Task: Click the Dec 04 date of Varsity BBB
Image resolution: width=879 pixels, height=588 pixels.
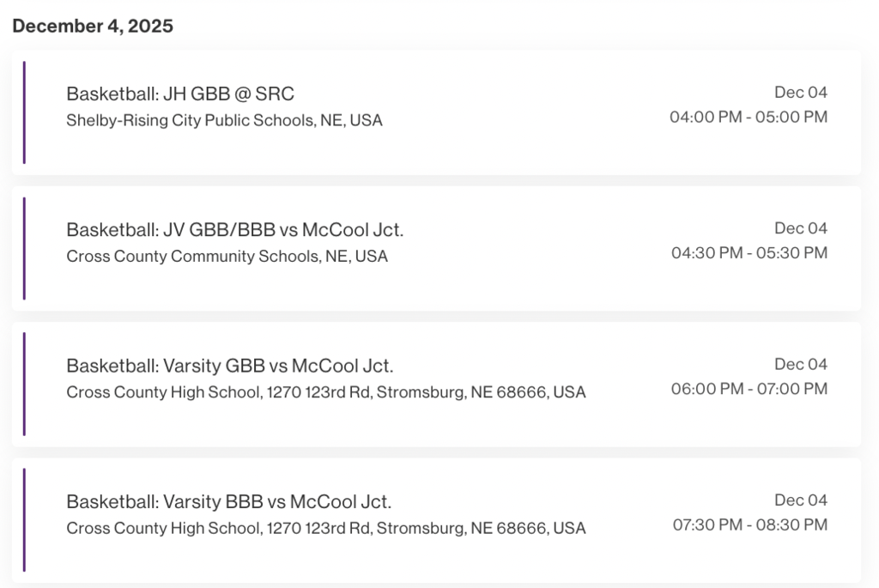Action: 801,500
